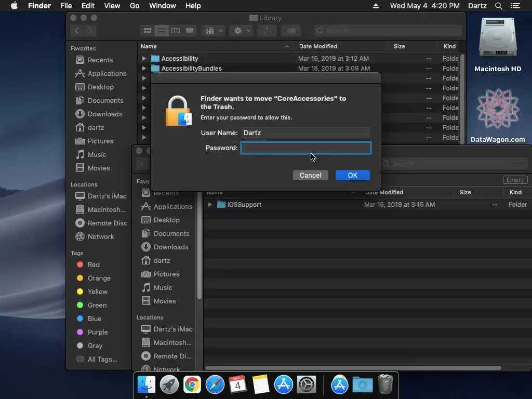
Task: Open the Trash in the Dock
Action: click(385, 384)
